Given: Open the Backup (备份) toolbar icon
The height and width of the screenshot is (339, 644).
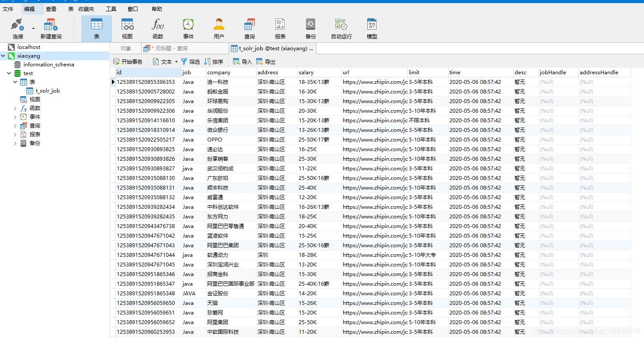Looking at the screenshot, I should click(x=311, y=24).
